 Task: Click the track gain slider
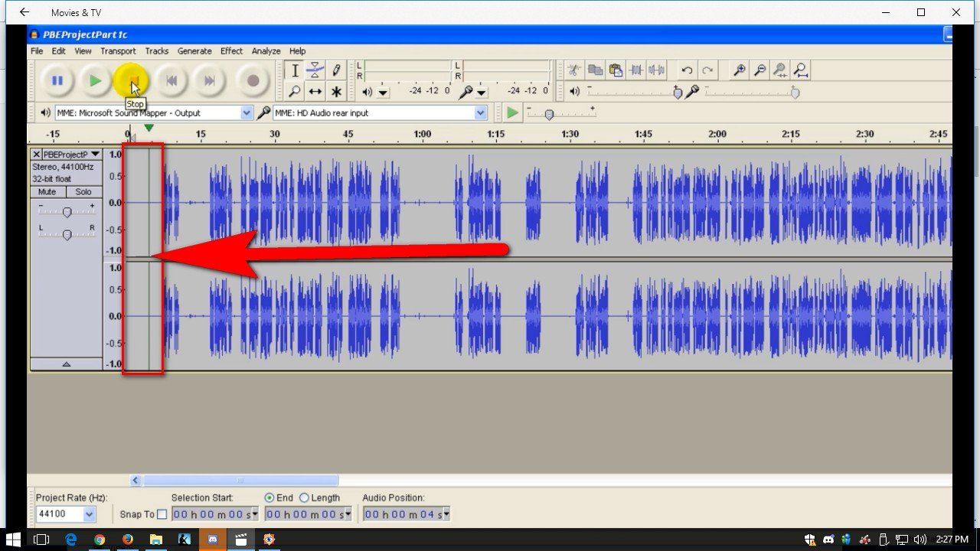coord(67,212)
